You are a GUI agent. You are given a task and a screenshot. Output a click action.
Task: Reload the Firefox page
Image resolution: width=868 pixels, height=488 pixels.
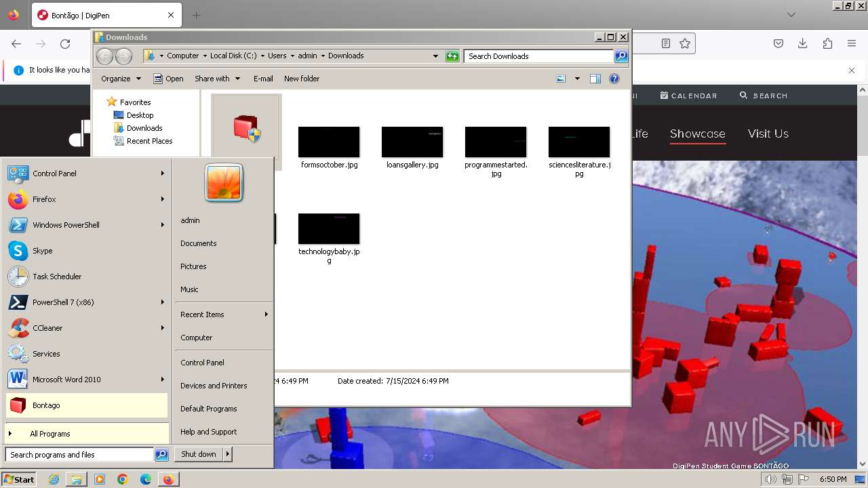click(x=65, y=43)
